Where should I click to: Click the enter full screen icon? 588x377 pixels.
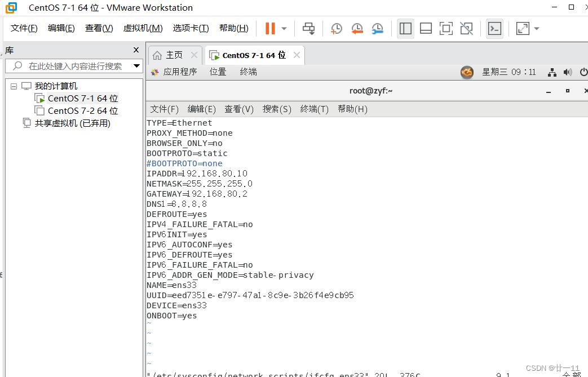click(446, 28)
